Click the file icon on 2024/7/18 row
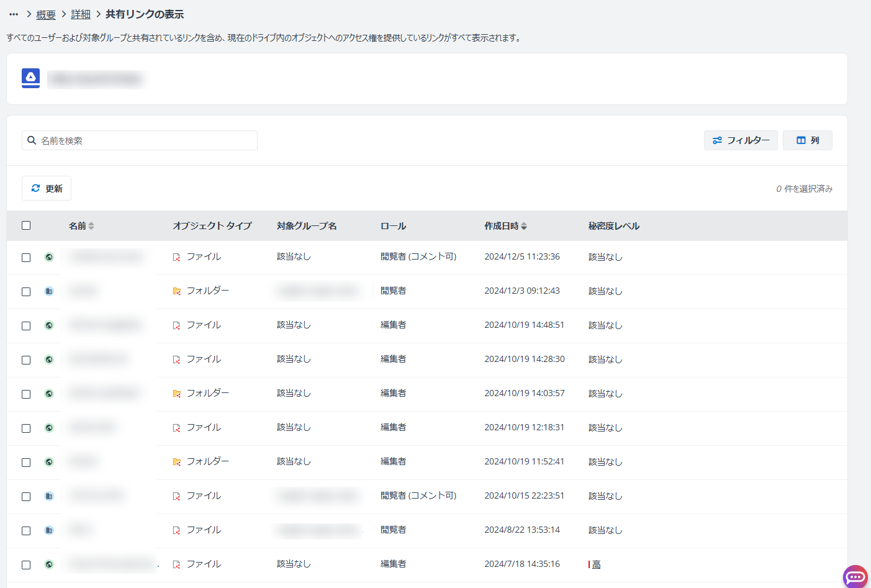Viewport: 871px width, 588px height. coord(177,564)
